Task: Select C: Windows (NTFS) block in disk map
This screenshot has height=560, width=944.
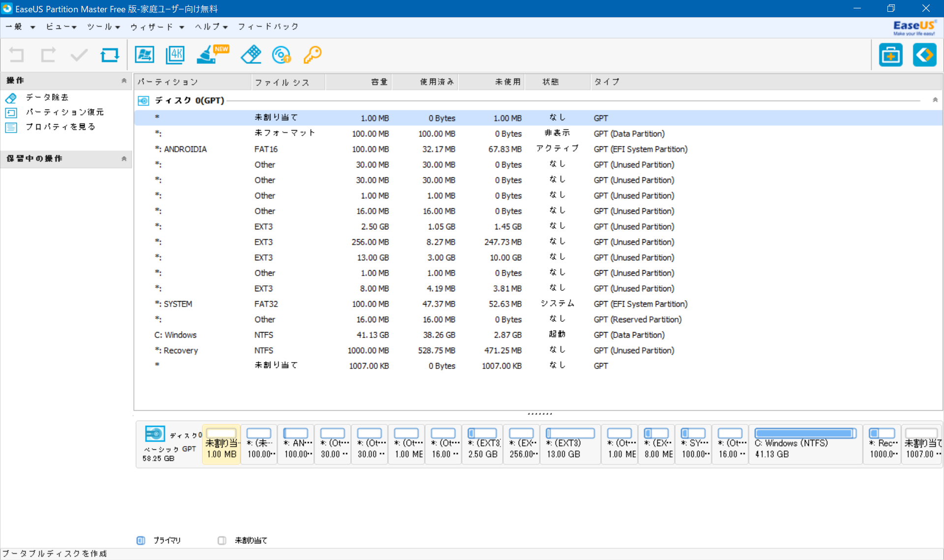Action: point(805,444)
